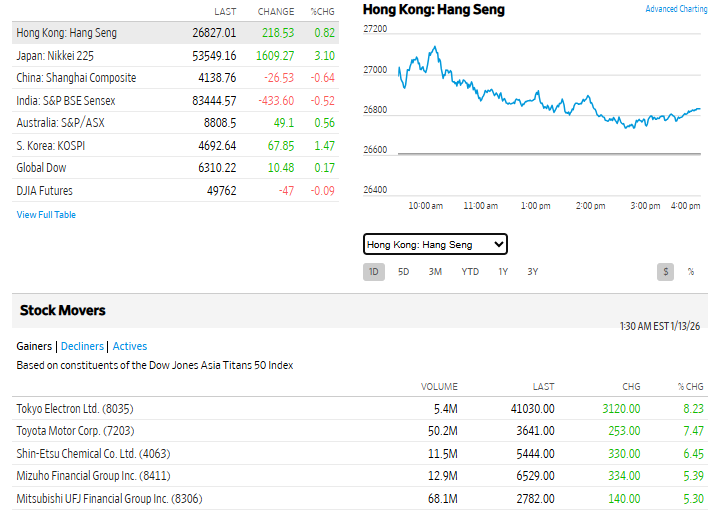Switch chart to 1Y range

click(503, 272)
